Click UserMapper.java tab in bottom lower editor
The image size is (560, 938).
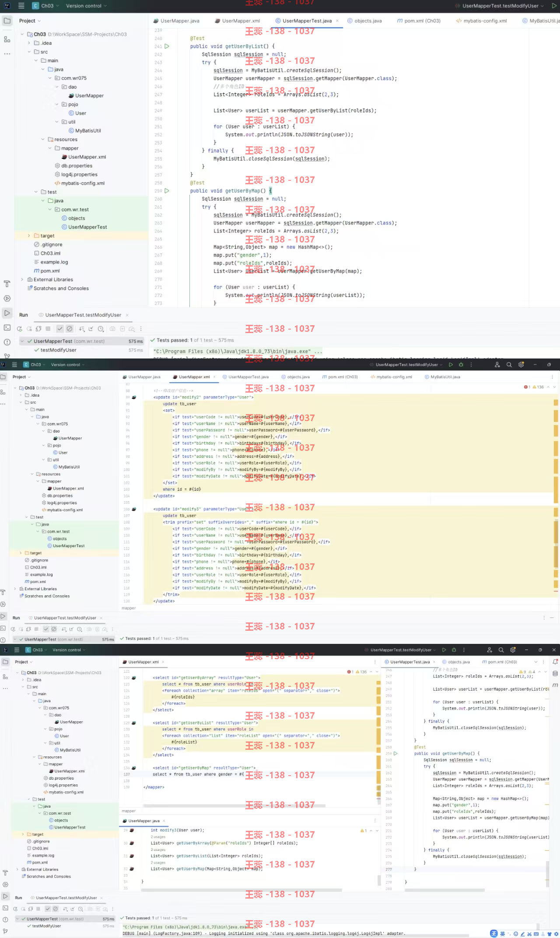141,821
